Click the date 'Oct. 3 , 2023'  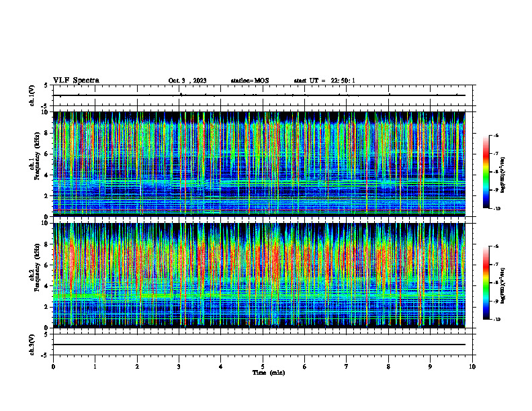click(187, 81)
